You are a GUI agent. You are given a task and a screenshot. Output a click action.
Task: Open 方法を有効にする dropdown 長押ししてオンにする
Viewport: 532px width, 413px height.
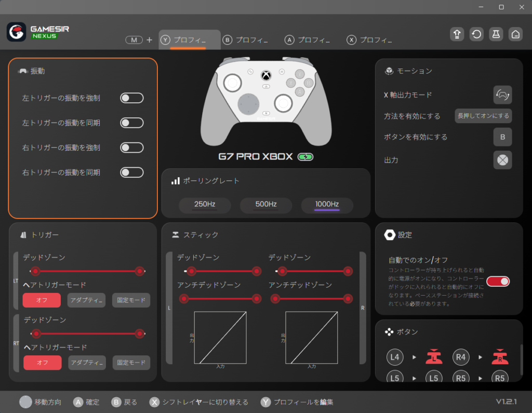coord(483,116)
